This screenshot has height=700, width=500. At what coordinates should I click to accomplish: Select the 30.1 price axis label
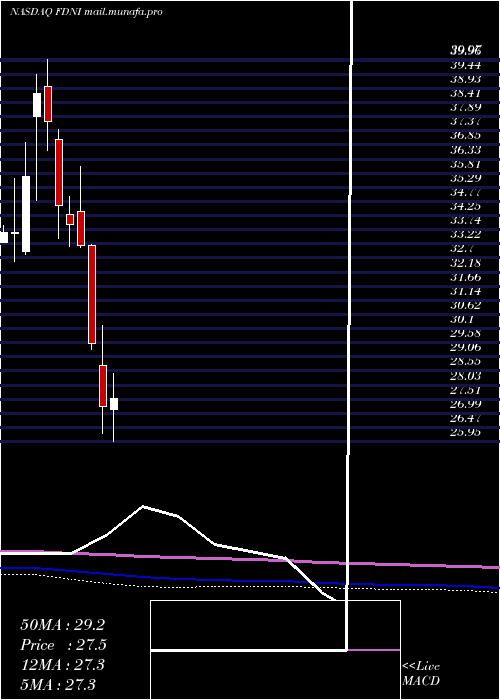tap(462, 319)
